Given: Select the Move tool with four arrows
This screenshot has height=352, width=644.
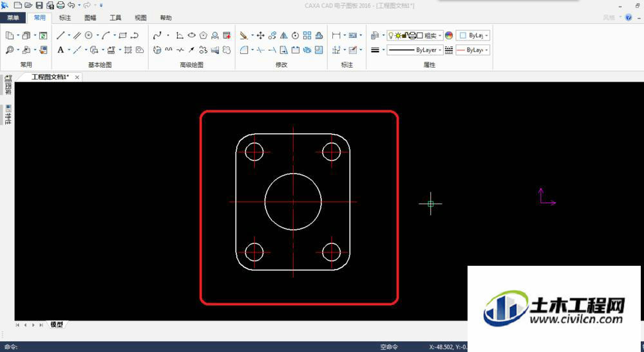Looking at the screenshot, I should pos(260,35).
